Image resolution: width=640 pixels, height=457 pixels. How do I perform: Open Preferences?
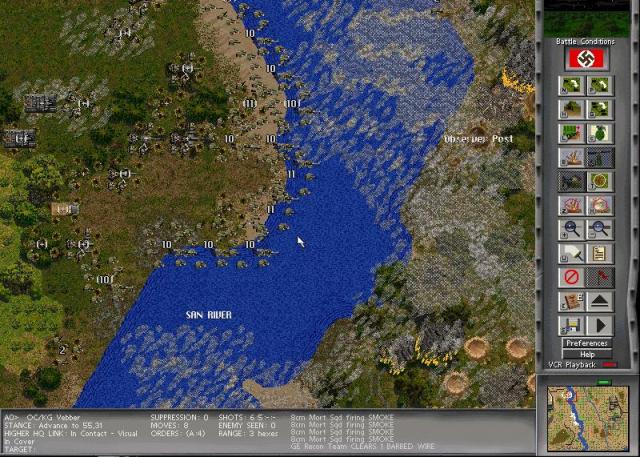click(587, 343)
